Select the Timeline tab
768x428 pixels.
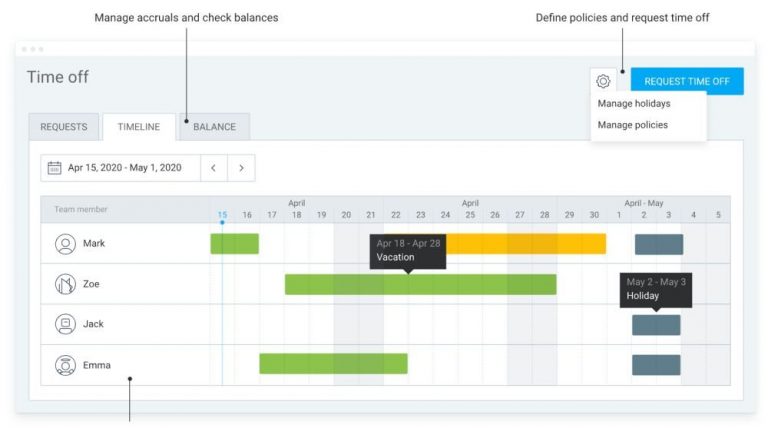coord(138,127)
